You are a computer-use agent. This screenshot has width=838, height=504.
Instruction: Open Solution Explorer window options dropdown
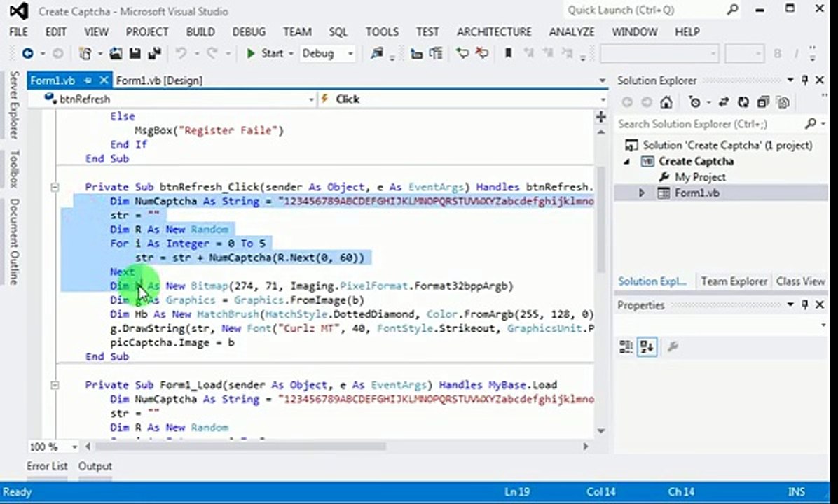click(790, 80)
